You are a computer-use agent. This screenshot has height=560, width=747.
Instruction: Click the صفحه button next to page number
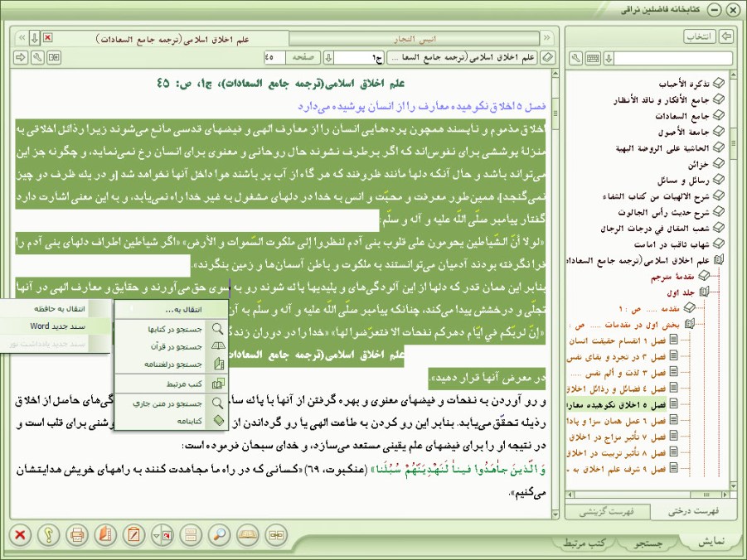click(x=303, y=58)
